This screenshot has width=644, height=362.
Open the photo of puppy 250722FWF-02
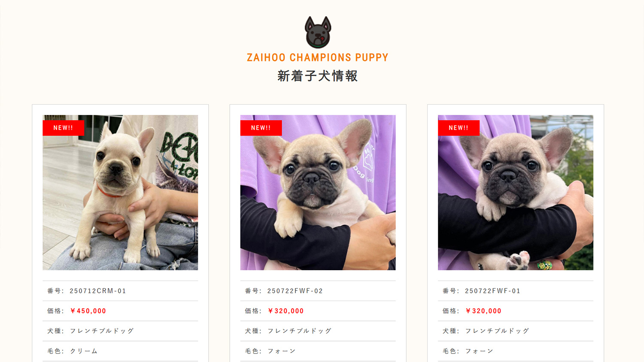pyautogui.click(x=318, y=193)
